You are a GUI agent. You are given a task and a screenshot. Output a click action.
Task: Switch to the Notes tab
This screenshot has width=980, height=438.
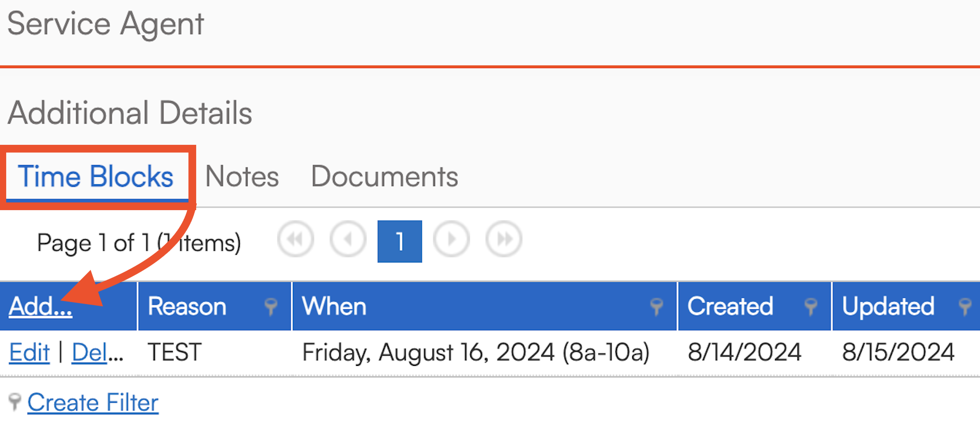click(x=242, y=176)
